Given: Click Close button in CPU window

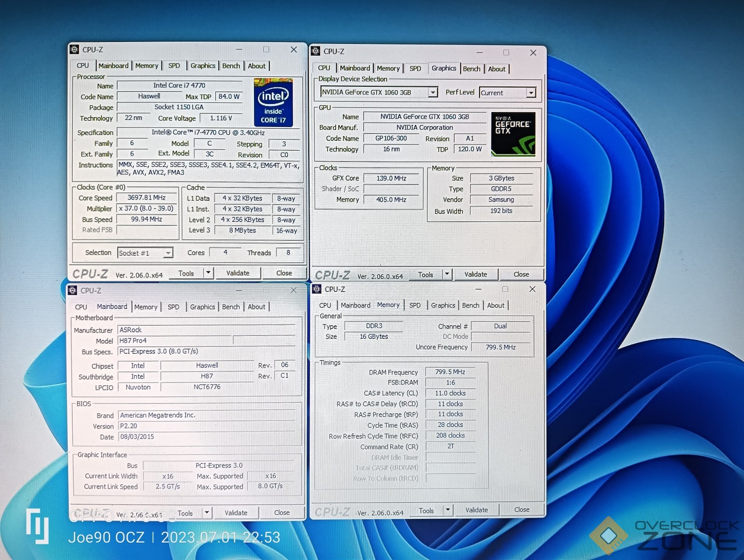Looking at the screenshot, I should pyautogui.click(x=284, y=273).
